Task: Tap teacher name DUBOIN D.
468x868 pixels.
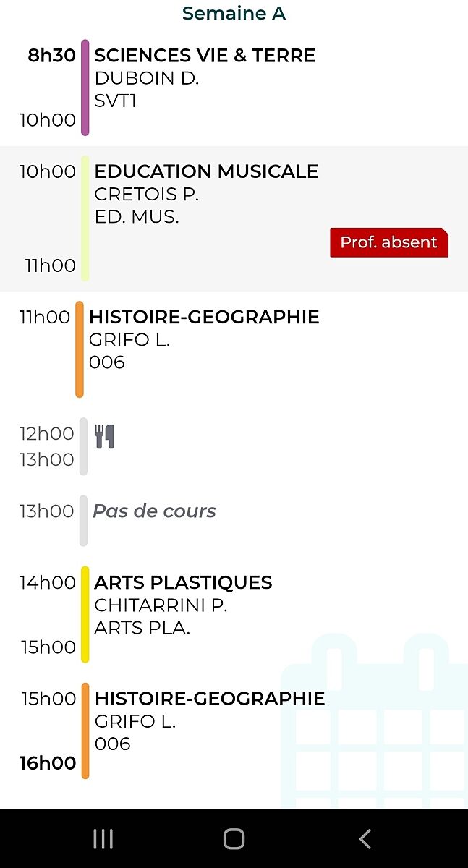Action: pyautogui.click(x=147, y=78)
